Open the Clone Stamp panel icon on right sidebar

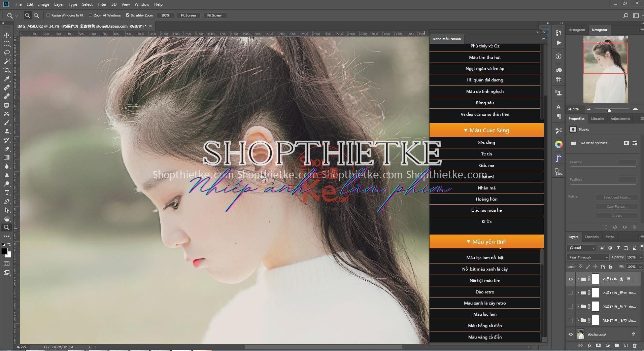coord(558,93)
